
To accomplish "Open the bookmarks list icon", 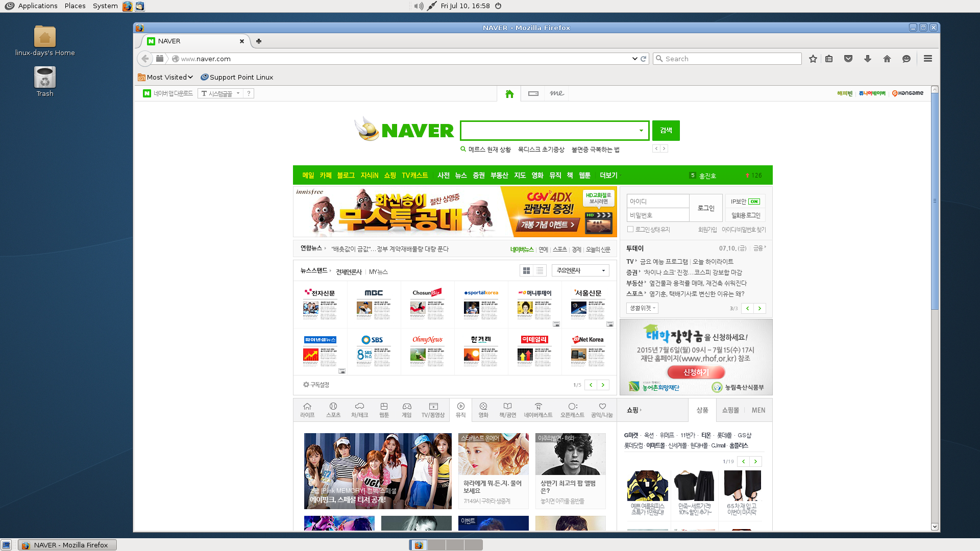I will pyautogui.click(x=829, y=59).
